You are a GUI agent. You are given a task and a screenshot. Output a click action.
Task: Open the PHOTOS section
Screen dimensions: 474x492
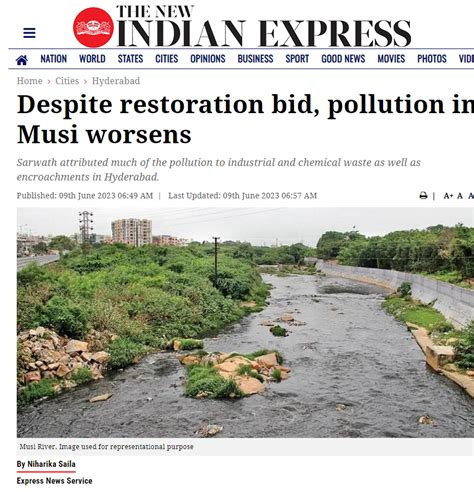point(432,59)
